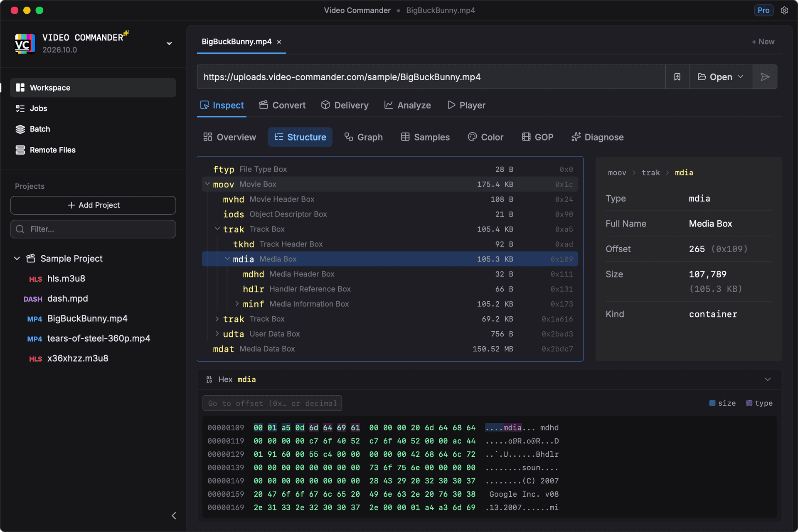The height and width of the screenshot is (532, 798).
Task: Expand the udta User Data Box
Action: pyautogui.click(x=217, y=334)
